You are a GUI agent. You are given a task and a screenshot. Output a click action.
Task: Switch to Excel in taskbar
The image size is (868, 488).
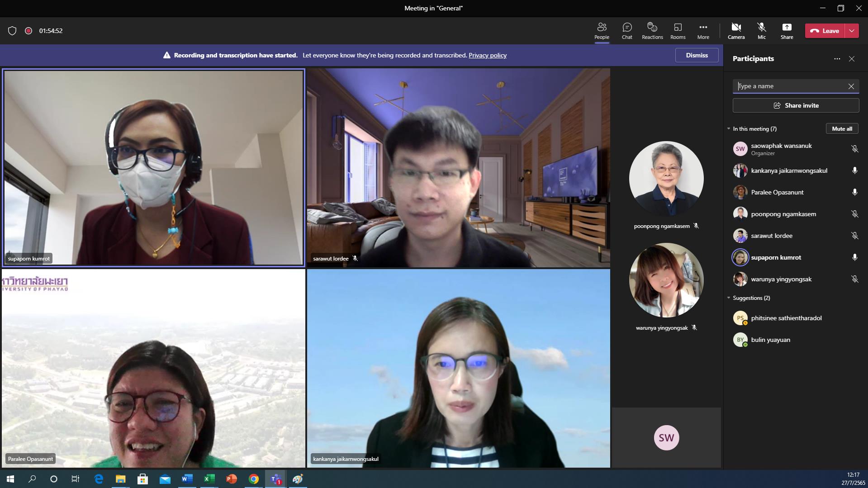(209, 479)
